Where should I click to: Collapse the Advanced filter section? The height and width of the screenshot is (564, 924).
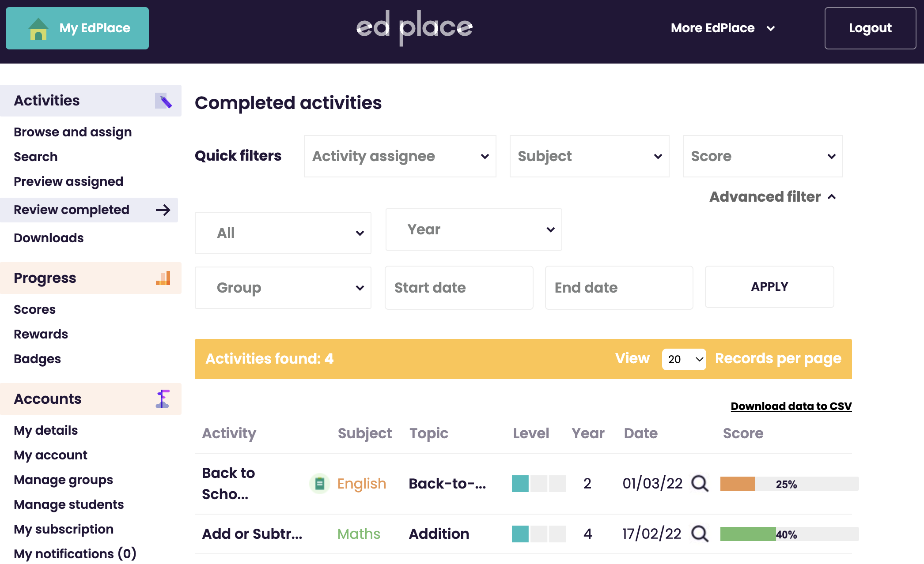tap(773, 197)
